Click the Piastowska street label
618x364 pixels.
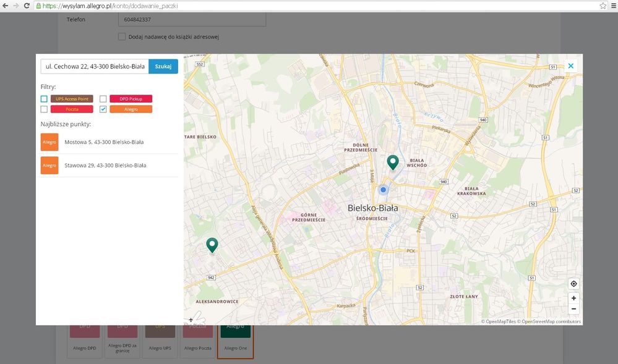tap(349, 169)
